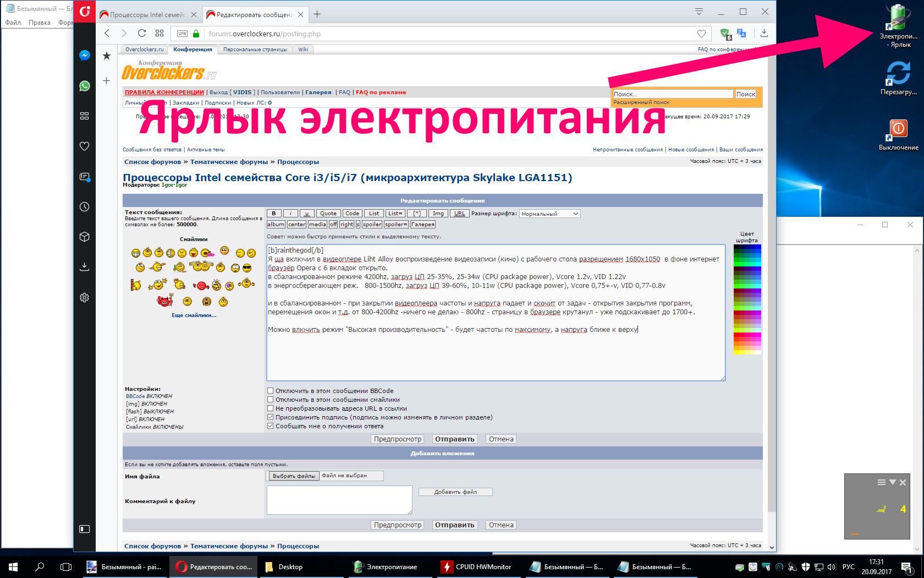Select the Перезагрузка desktop shortcut
Image resolution: width=924 pixels, height=578 pixels.
[x=898, y=78]
